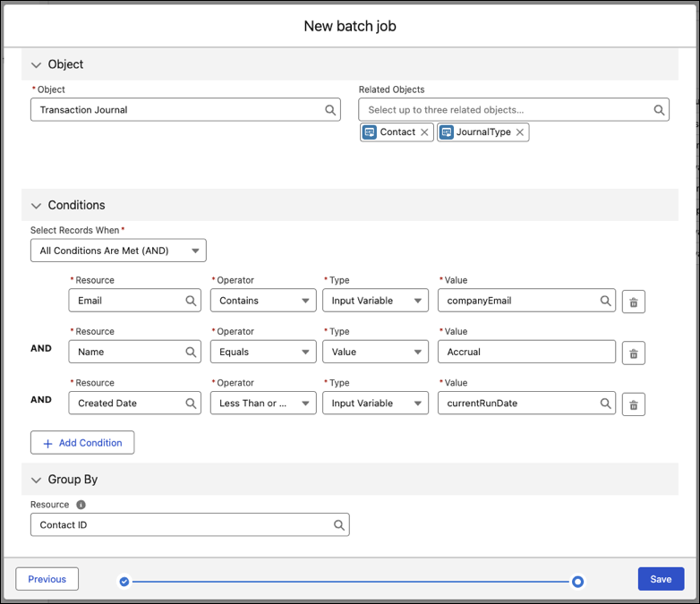This screenshot has height=604, width=700.
Task: Open the Select Records When dropdown
Action: [x=118, y=251]
